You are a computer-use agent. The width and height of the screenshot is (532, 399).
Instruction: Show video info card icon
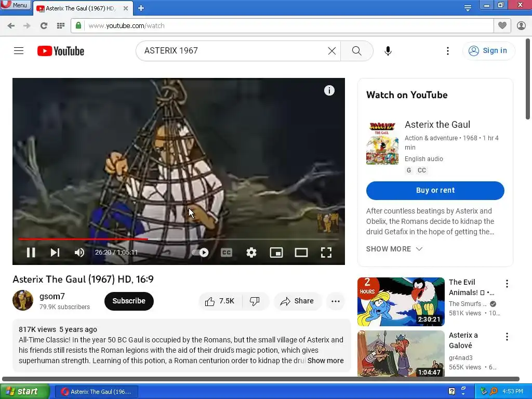tap(329, 90)
